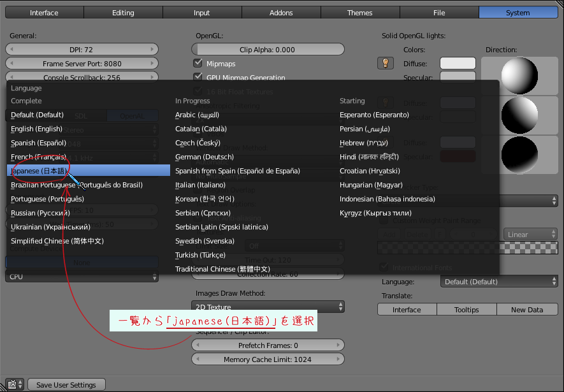Click the second light direction sphere
This screenshot has height=392, width=564.
tap(519, 115)
